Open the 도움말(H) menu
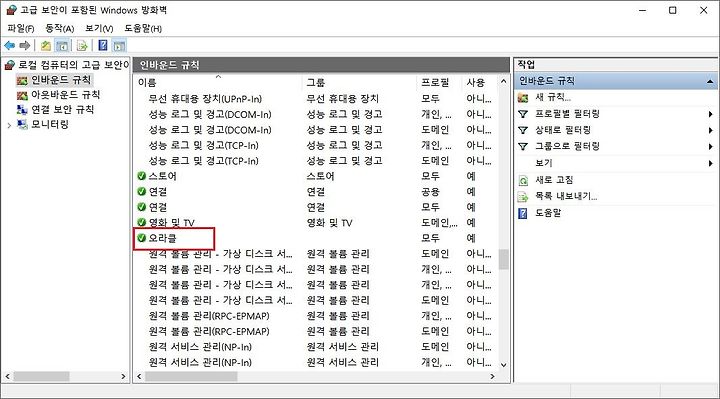Screen dimensions: 720x399 point(143,28)
